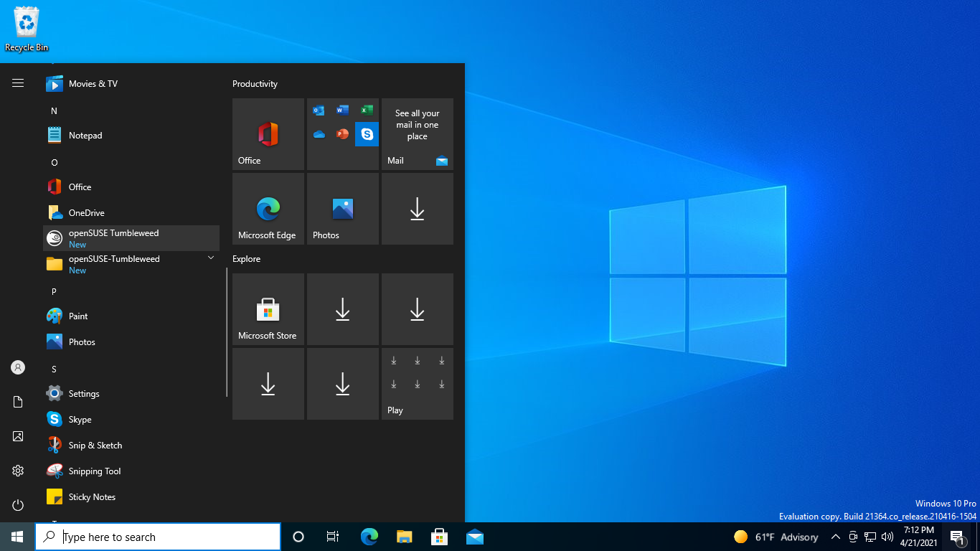The width and height of the screenshot is (980, 551).
Task: Open the clock showing 7:12 PM
Action: coord(919,537)
